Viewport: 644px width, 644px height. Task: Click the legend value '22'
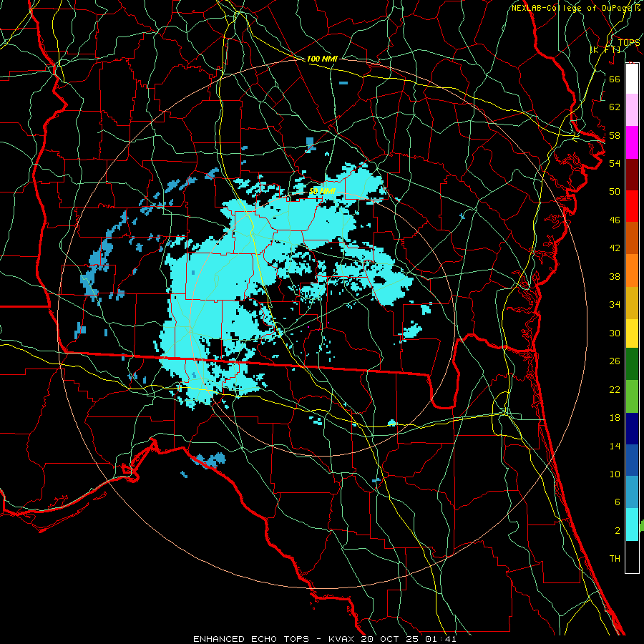coord(615,389)
